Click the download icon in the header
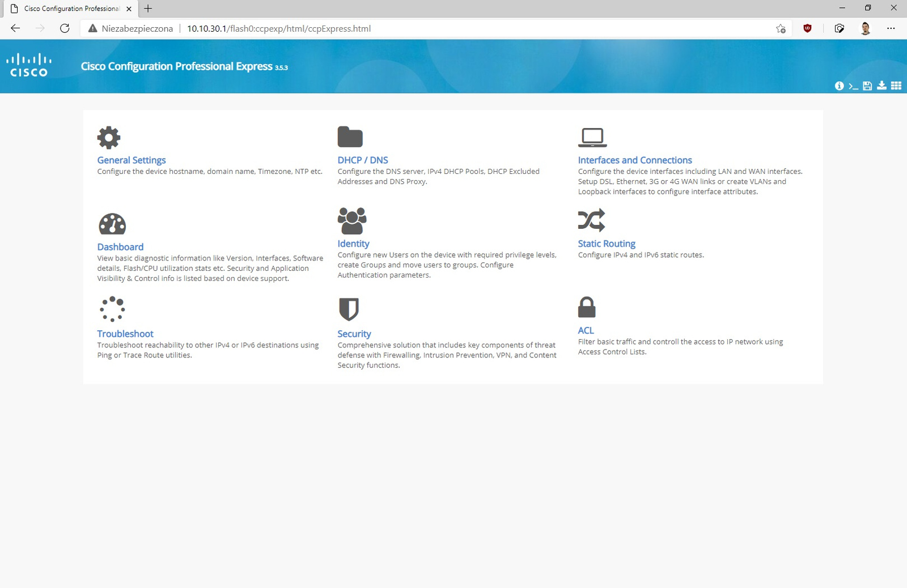The height and width of the screenshot is (588, 907). click(881, 86)
